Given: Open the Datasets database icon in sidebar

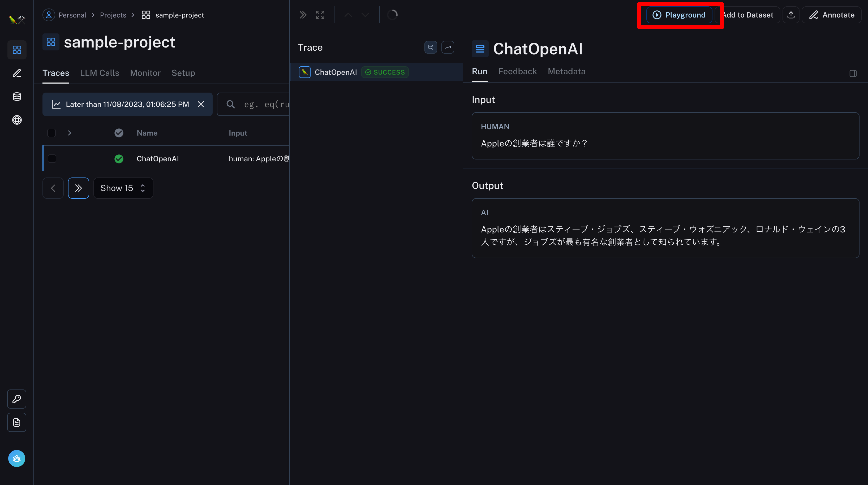Looking at the screenshot, I should point(17,97).
